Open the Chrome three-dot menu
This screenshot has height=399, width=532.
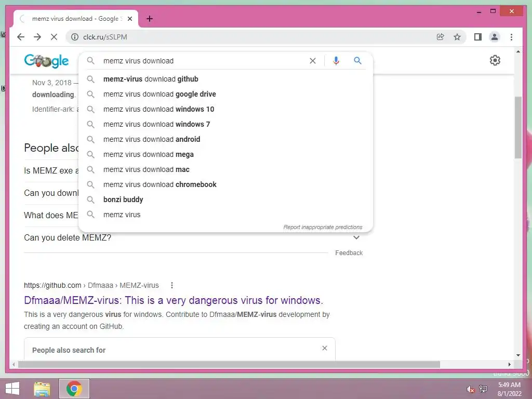click(x=511, y=37)
